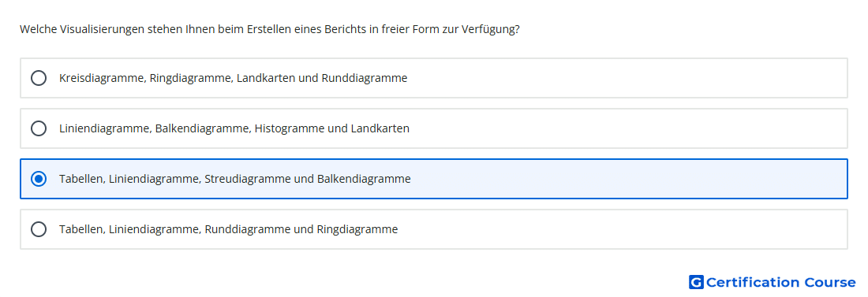Click the question text about Visualisierungen
This screenshot has height=297, width=868.
coord(270,29)
